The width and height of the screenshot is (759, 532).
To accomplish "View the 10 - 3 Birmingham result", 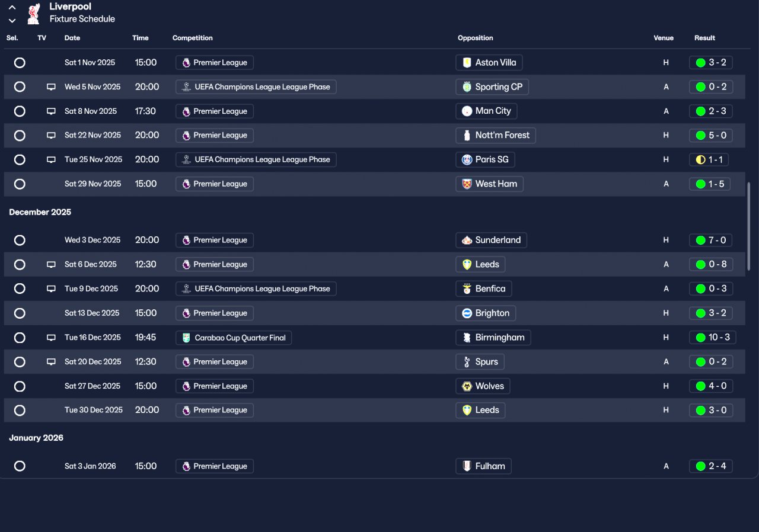I will tap(713, 338).
